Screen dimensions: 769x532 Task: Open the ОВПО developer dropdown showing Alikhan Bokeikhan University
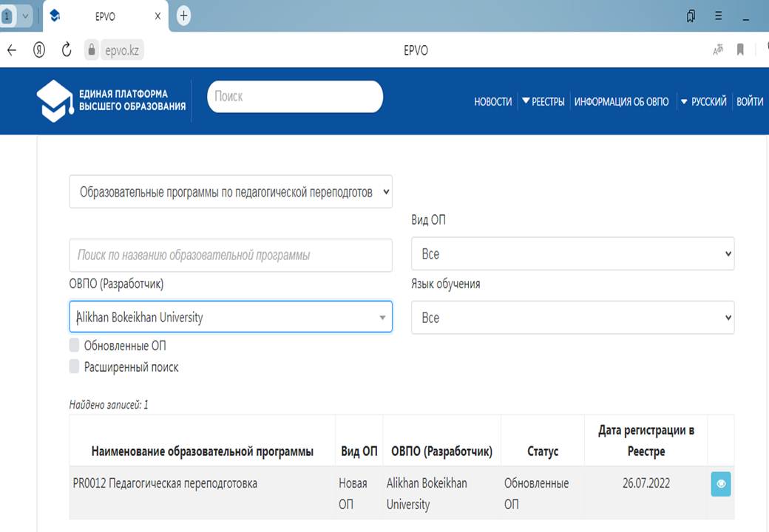pyautogui.click(x=231, y=318)
